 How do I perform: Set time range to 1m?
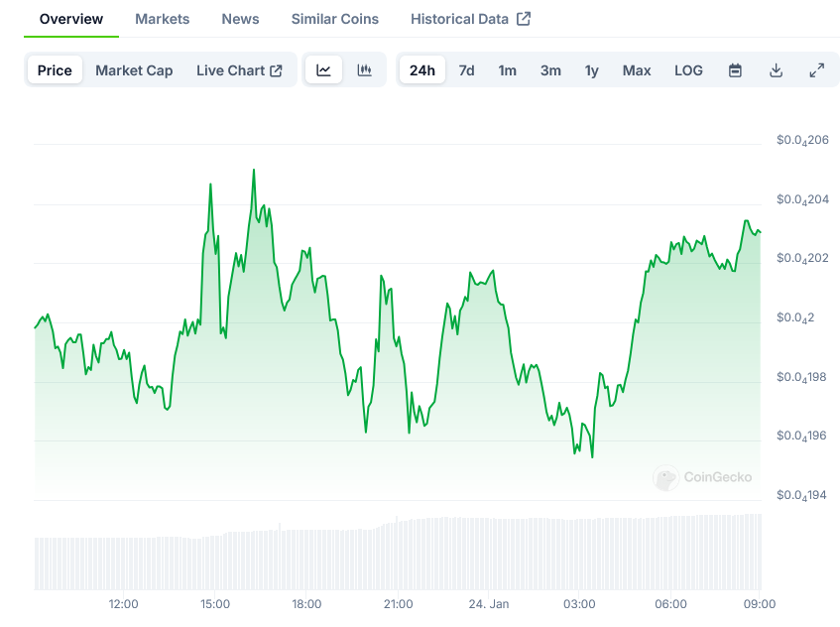pos(507,70)
